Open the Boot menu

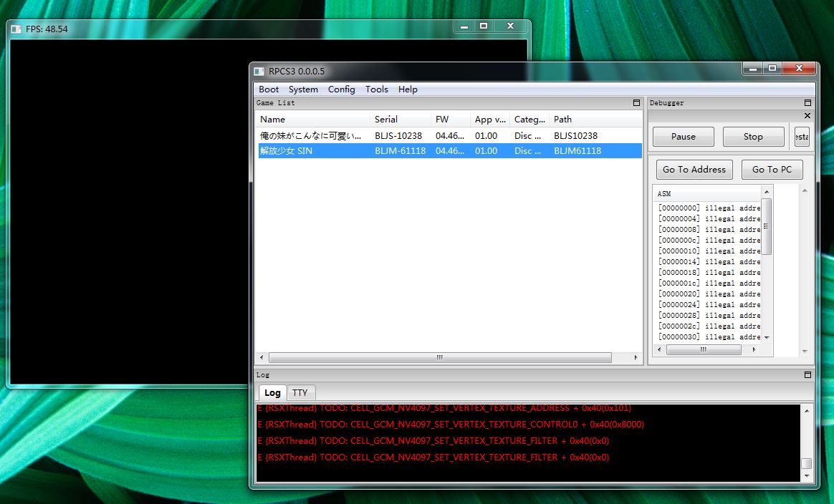(x=269, y=89)
